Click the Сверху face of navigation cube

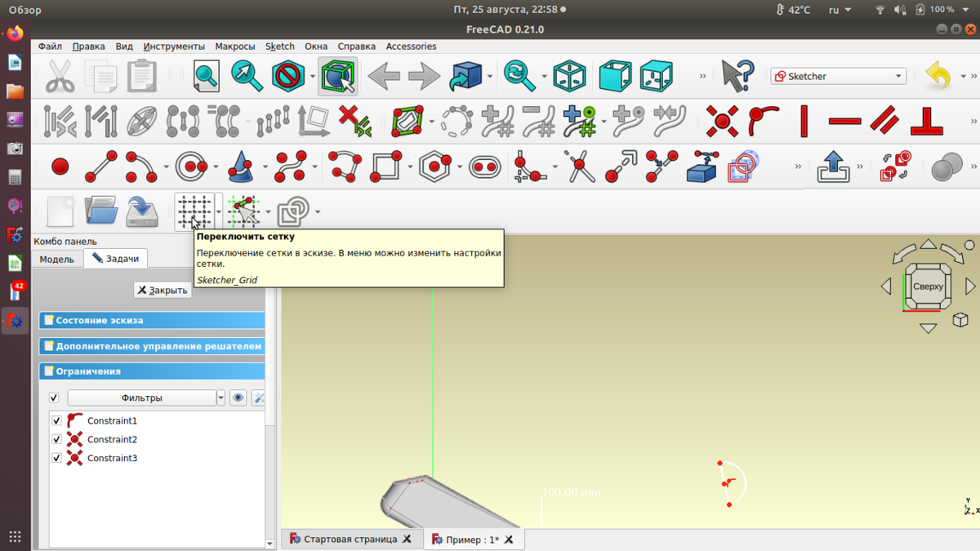point(928,287)
